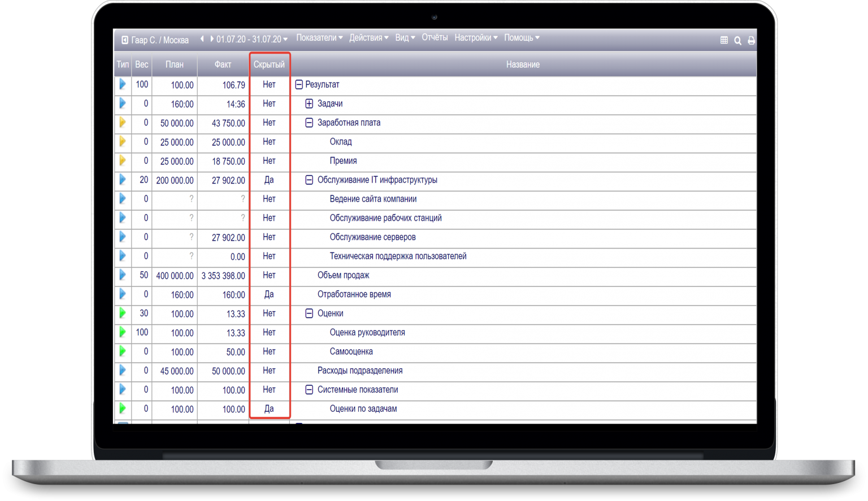This screenshot has width=868, height=501.
Task: Click plan value 45 000.00
Action: pyautogui.click(x=177, y=371)
